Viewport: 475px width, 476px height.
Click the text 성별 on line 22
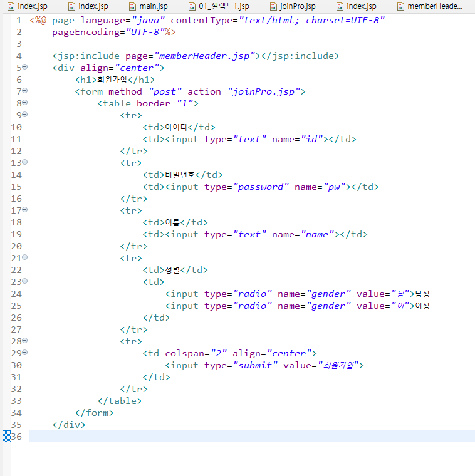[172, 270]
